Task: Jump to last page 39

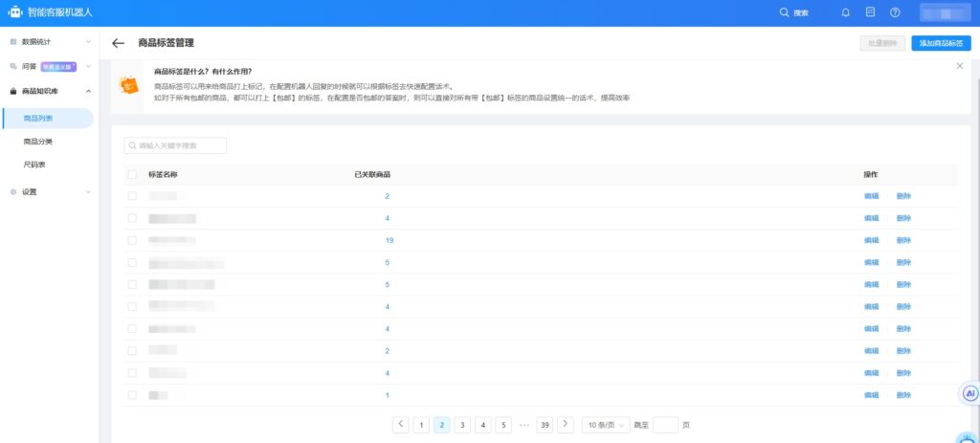Action: pos(545,425)
